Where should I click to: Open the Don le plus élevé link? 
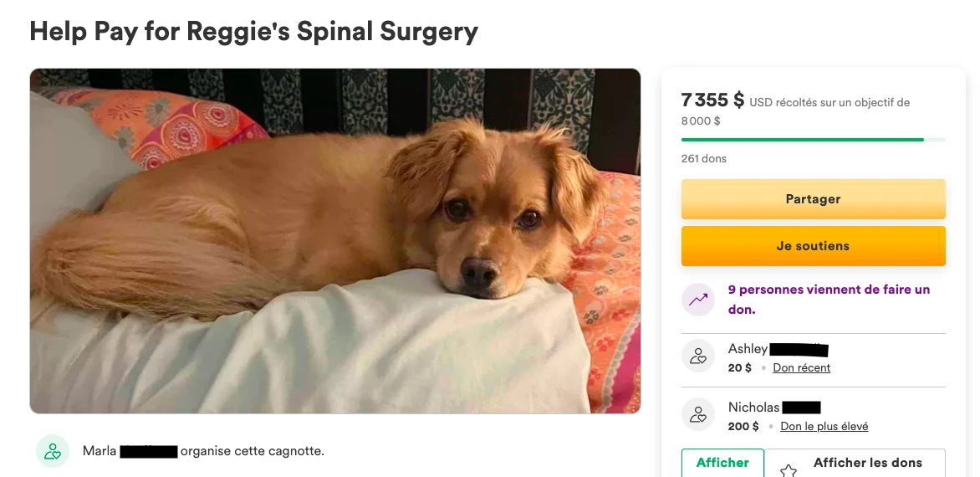824,427
